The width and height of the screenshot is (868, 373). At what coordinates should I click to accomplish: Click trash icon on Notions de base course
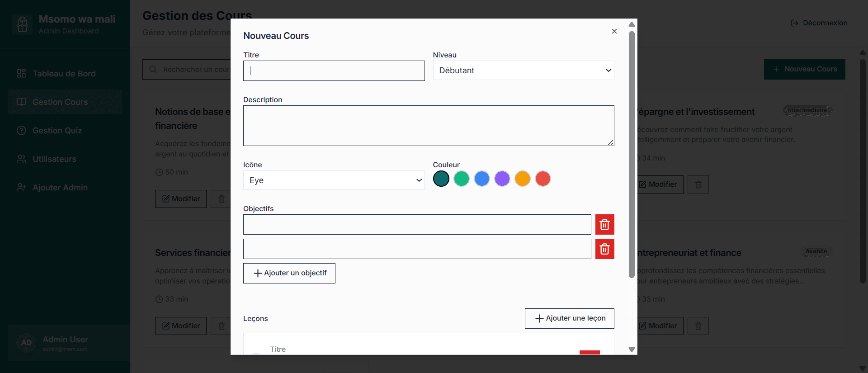221,199
